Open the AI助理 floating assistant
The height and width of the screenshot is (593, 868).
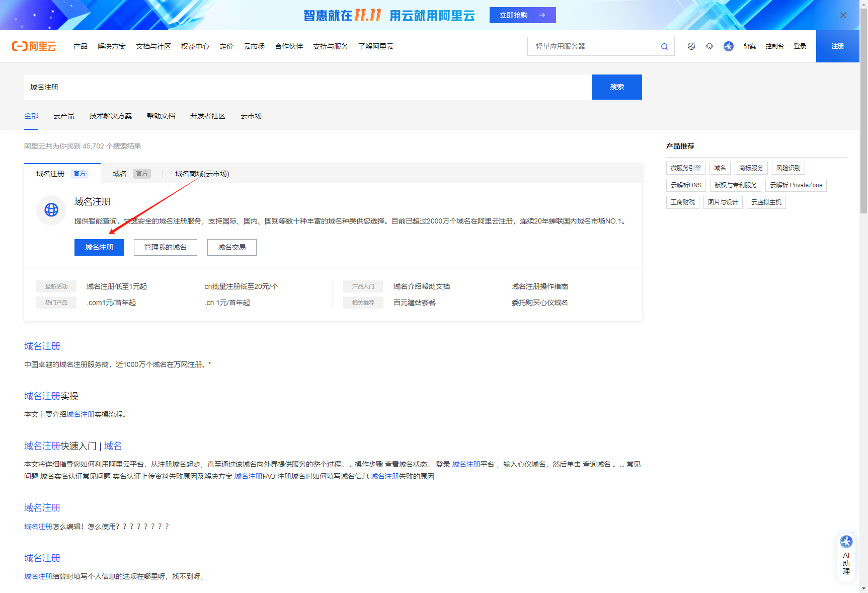(x=846, y=557)
